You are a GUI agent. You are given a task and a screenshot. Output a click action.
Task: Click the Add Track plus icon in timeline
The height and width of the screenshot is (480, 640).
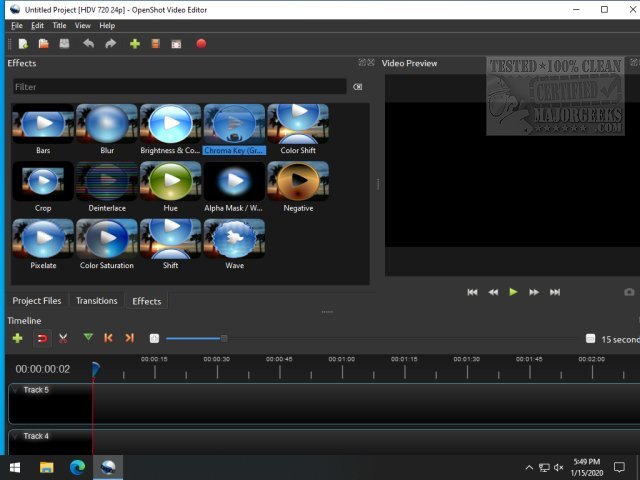pos(17,339)
